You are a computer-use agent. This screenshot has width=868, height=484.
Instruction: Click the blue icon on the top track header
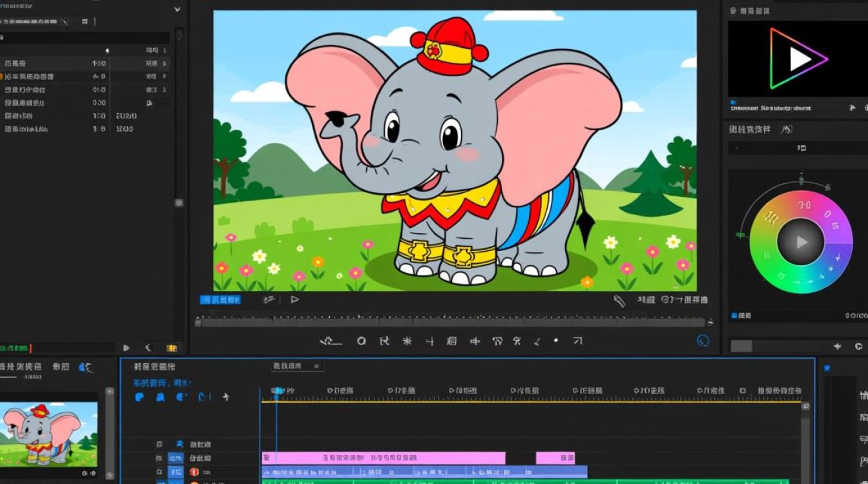click(180, 444)
